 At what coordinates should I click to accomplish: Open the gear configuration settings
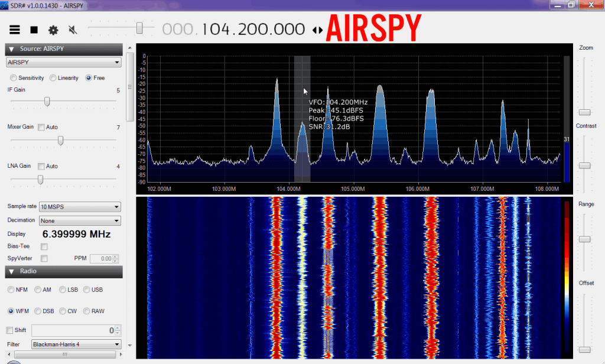coord(53,30)
